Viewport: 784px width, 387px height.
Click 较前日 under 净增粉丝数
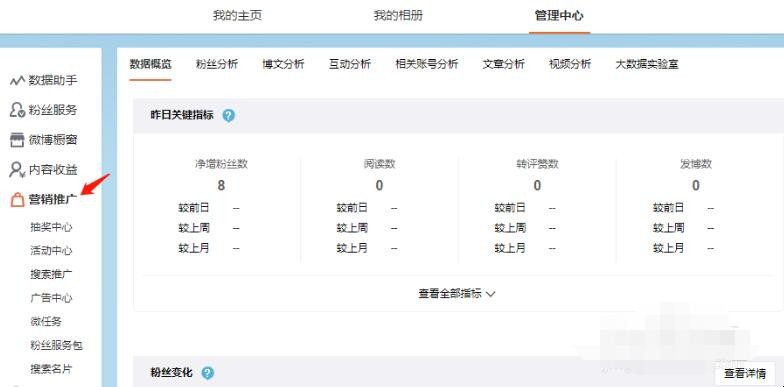coord(194,208)
